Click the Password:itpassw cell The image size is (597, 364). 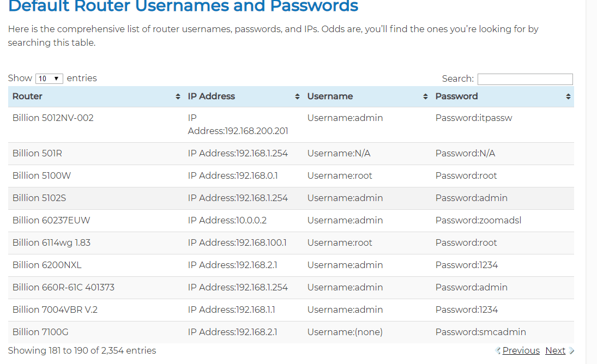click(x=503, y=125)
